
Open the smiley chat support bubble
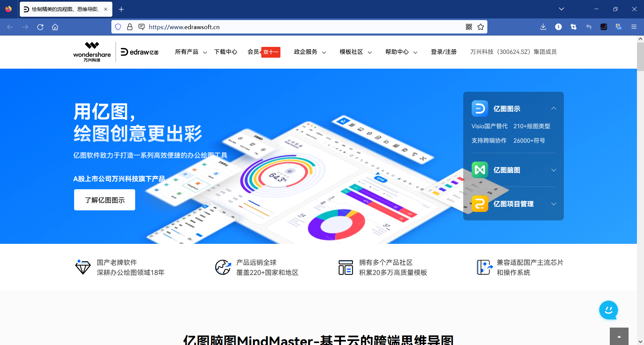pyautogui.click(x=608, y=310)
